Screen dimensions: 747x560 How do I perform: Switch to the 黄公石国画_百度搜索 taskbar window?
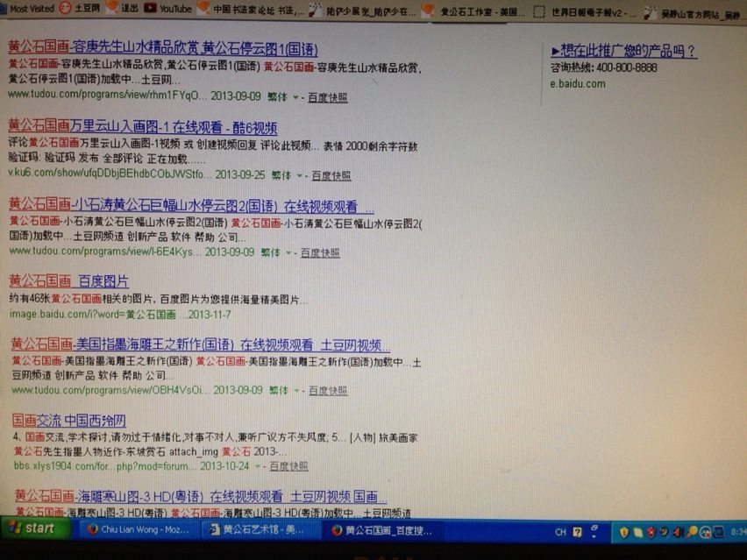pos(382,531)
